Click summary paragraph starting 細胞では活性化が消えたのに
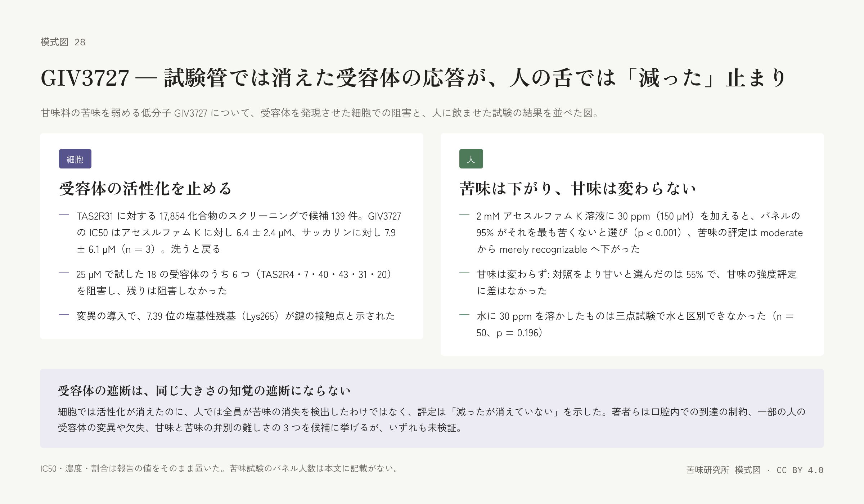 432,420
